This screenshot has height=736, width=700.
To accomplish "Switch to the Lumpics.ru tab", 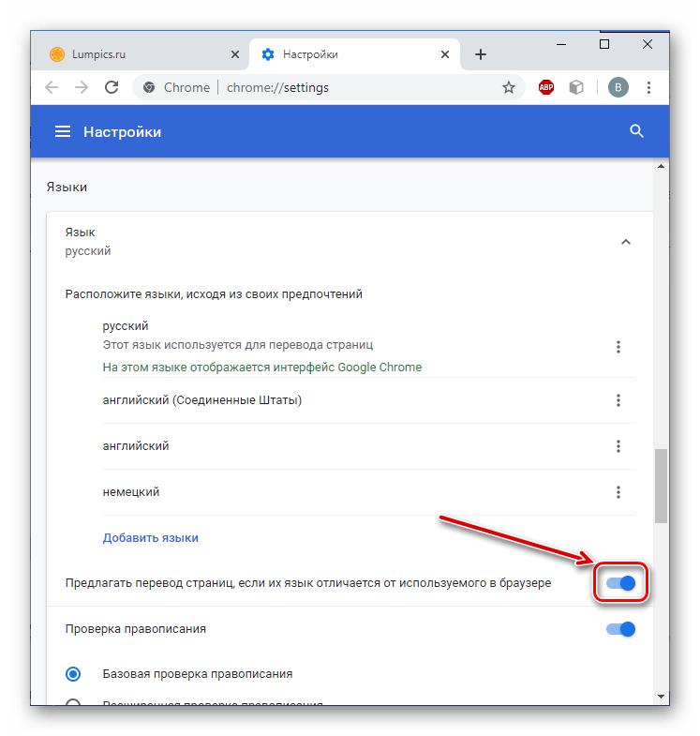I will click(x=140, y=54).
